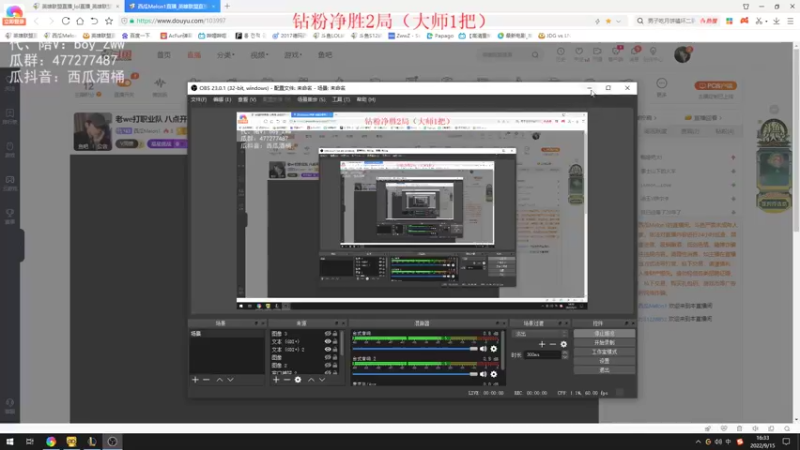Image resolution: width=800 pixels, height=450 pixels.
Task: Open the 工具(T) menu in OBS
Action: pos(341,99)
